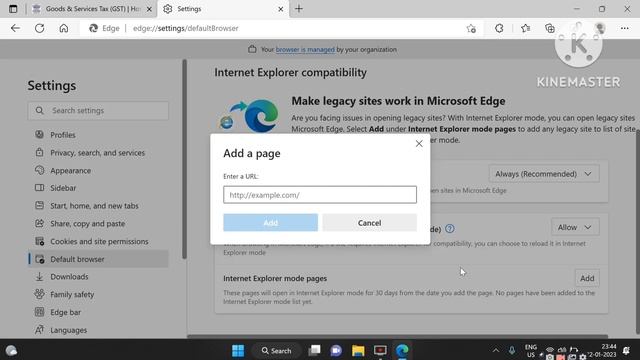Open the Collections icon in toolbar
The image size is (640, 360).
(550, 28)
